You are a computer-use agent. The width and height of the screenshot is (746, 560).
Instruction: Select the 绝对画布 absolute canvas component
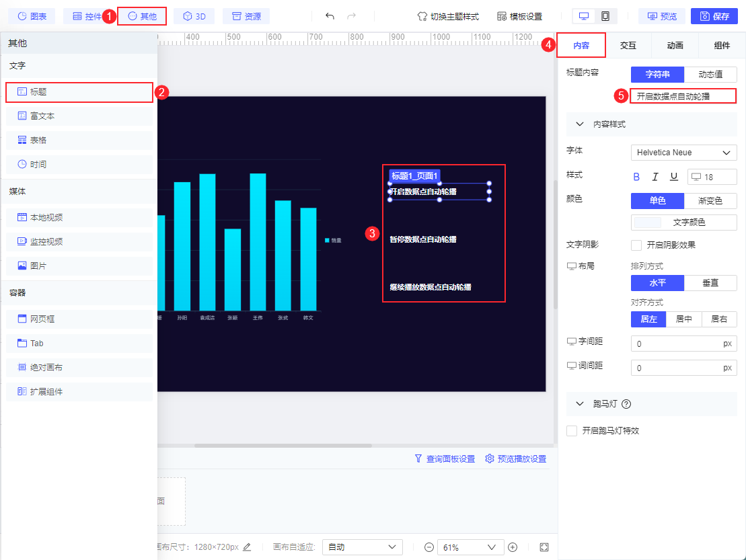tap(79, 368)
